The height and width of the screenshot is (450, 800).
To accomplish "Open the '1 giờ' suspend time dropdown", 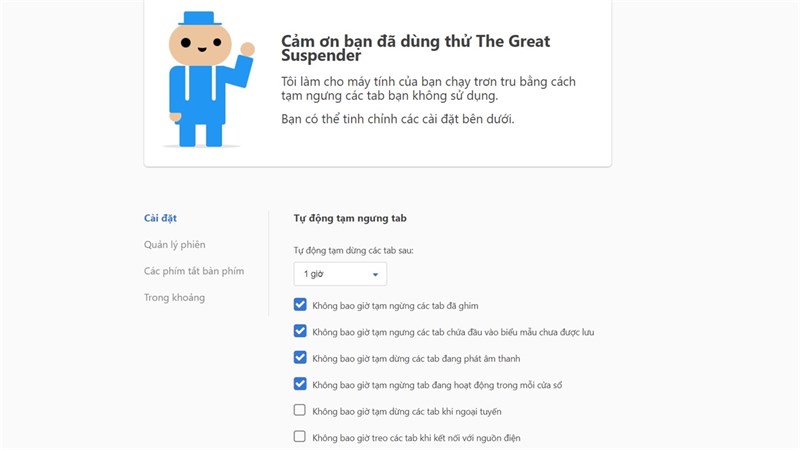I will point(340,274).
